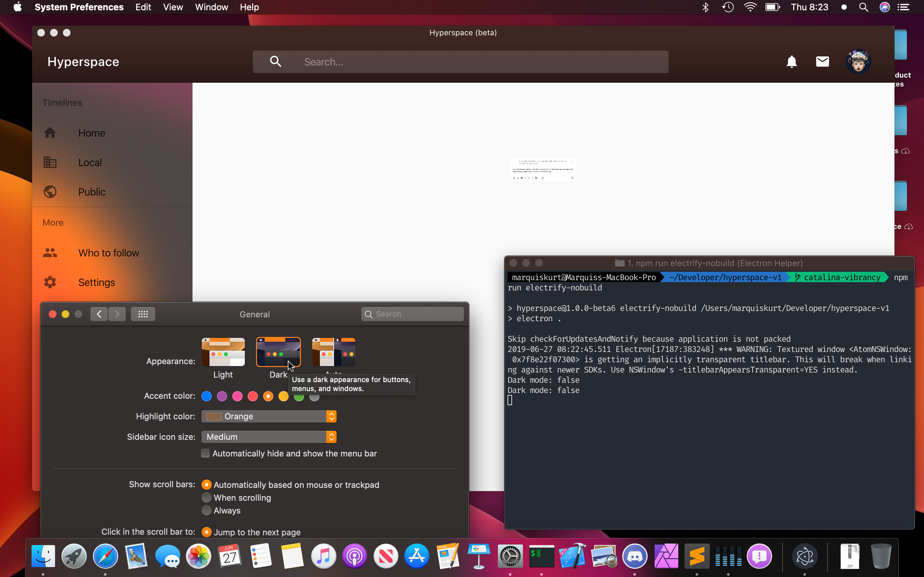This screenshot has height=577, width=924.
Task: Click the back arrow in System Preferences
Action: [98, 314]
